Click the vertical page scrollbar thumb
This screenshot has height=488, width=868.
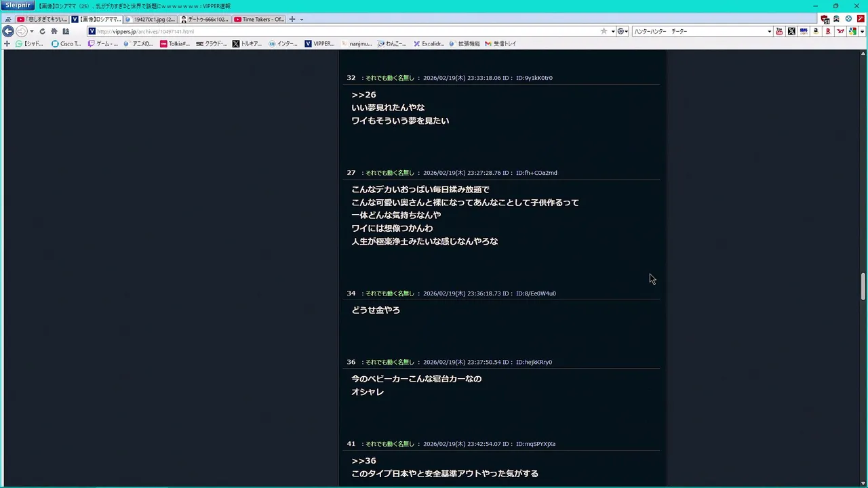tap(863, 286)
